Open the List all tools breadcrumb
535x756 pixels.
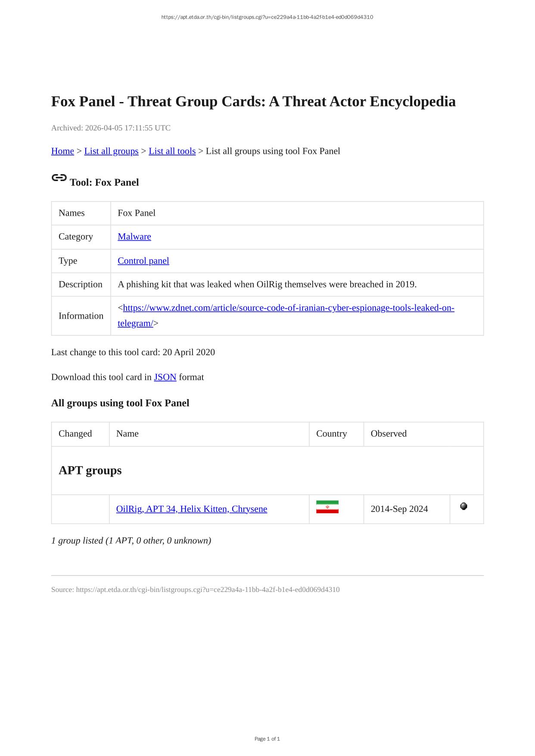(172, 151)
